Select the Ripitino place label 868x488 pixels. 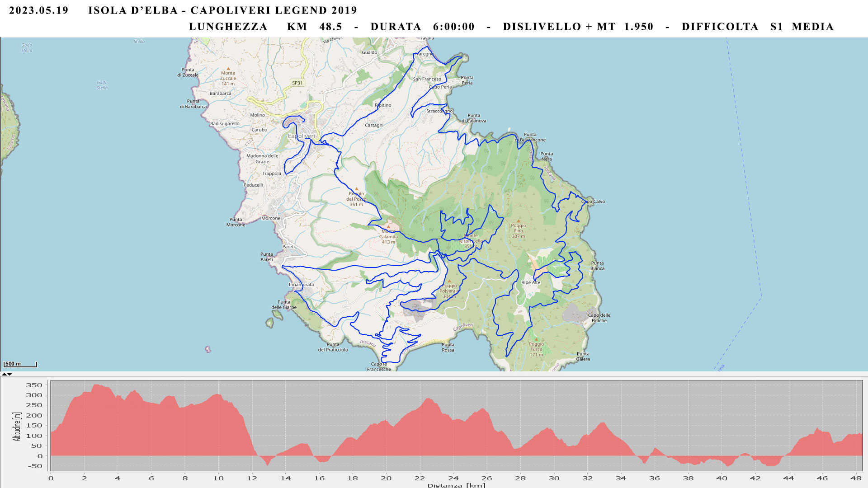click(x=383, y=105)
